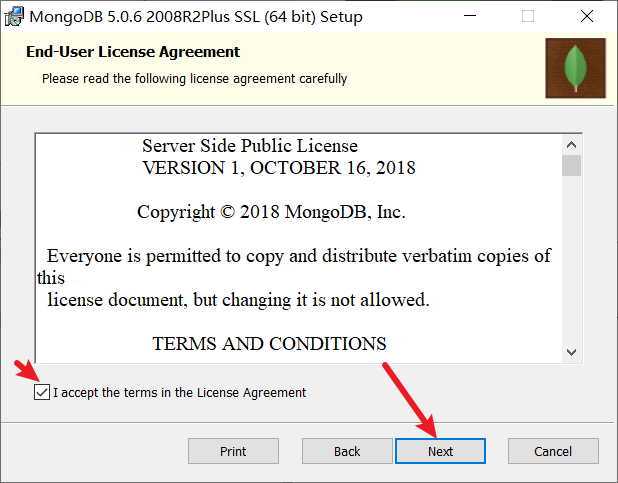
Task: Minimize the setup window
Action: pos(470,16)
